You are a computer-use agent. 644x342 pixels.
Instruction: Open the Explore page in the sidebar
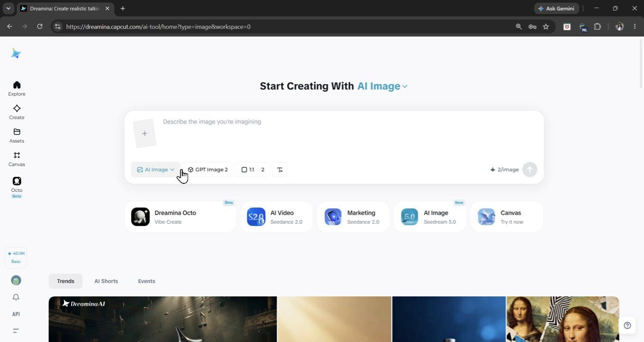pos(17,88)
